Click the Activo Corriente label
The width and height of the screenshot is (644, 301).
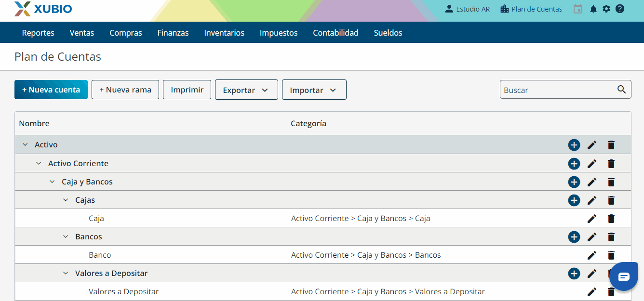78,163
